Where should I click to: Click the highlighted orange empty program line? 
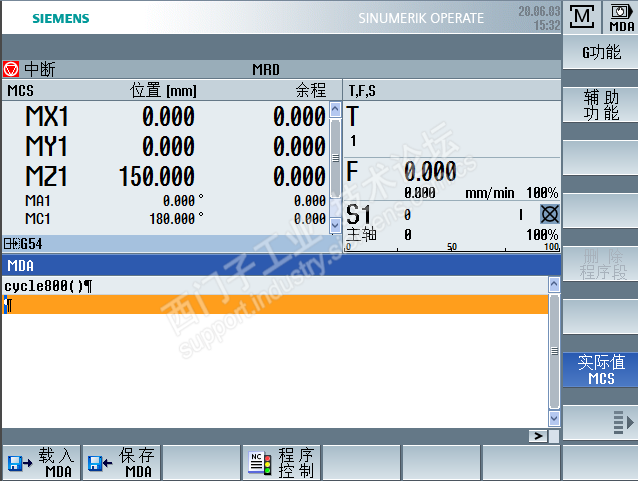275,304
